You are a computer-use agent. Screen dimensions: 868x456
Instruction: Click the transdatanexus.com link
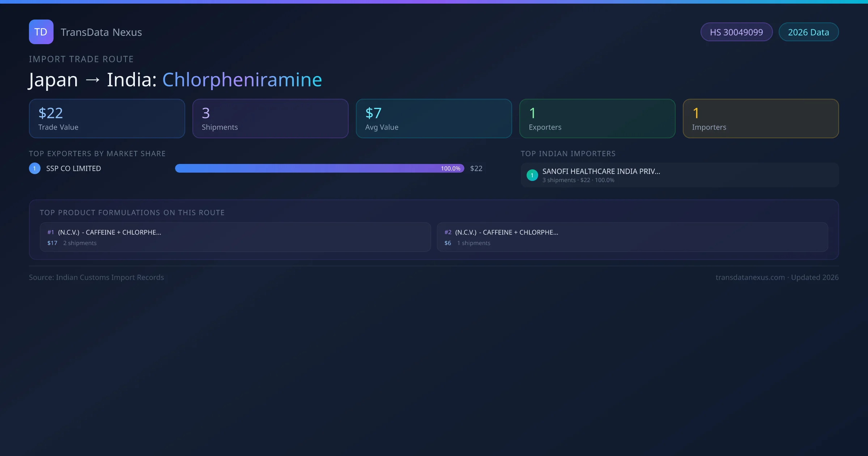(x=750, y=277)
